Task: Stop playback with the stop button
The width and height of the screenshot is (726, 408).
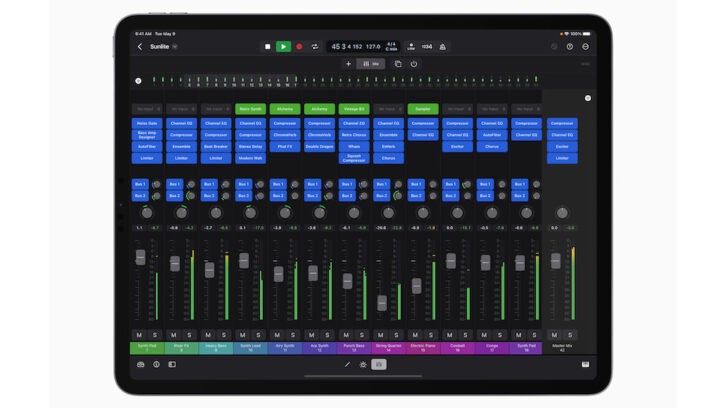Action: click(x=268, y=47)
